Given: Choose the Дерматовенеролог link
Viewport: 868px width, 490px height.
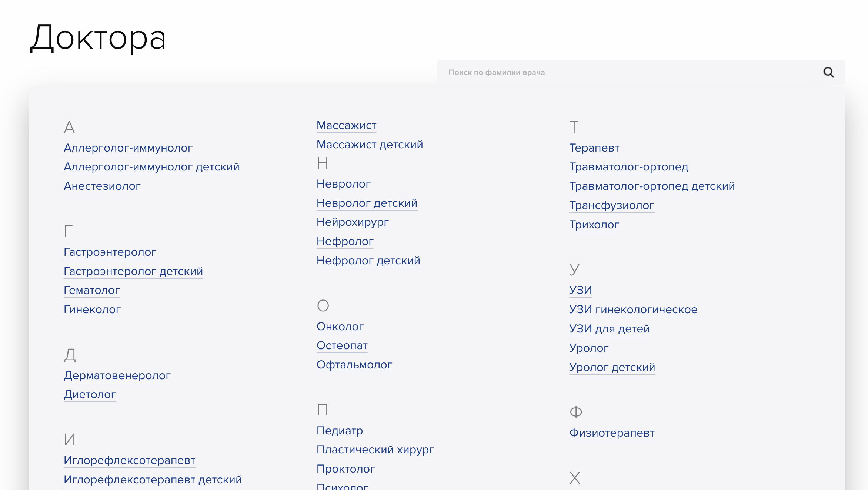Looking at the screenshot, I should [117, 375].
